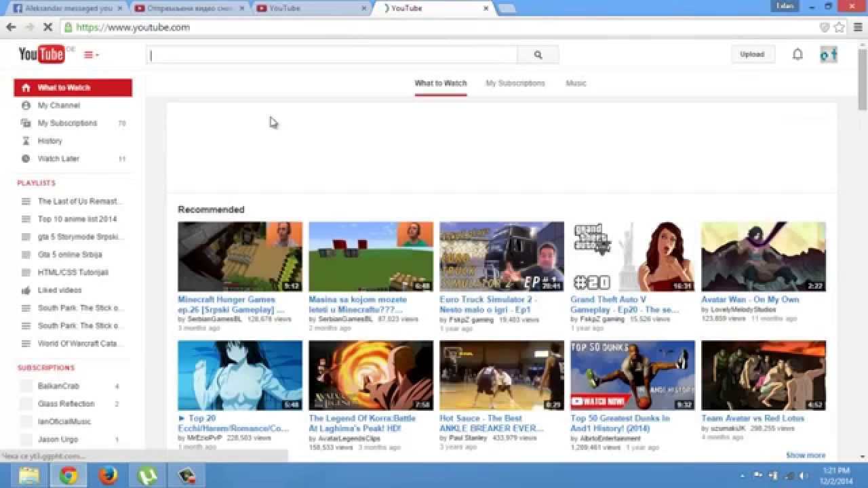Click Show more under Recommended
The image size is (868, 488).
(806, 455)
